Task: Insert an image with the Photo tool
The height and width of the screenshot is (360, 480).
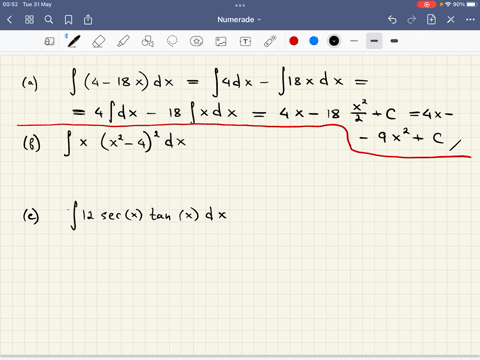Action: click(x=221, y=41)
